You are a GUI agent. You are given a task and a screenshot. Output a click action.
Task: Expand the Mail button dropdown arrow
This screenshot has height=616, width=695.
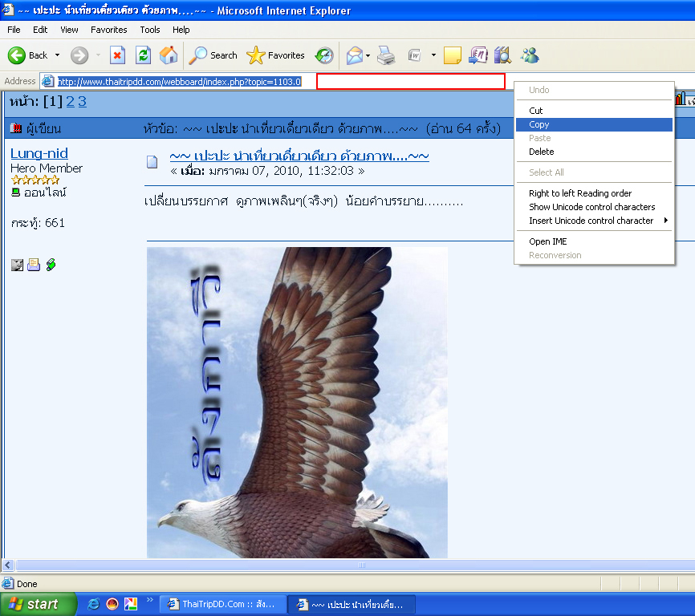368,55
